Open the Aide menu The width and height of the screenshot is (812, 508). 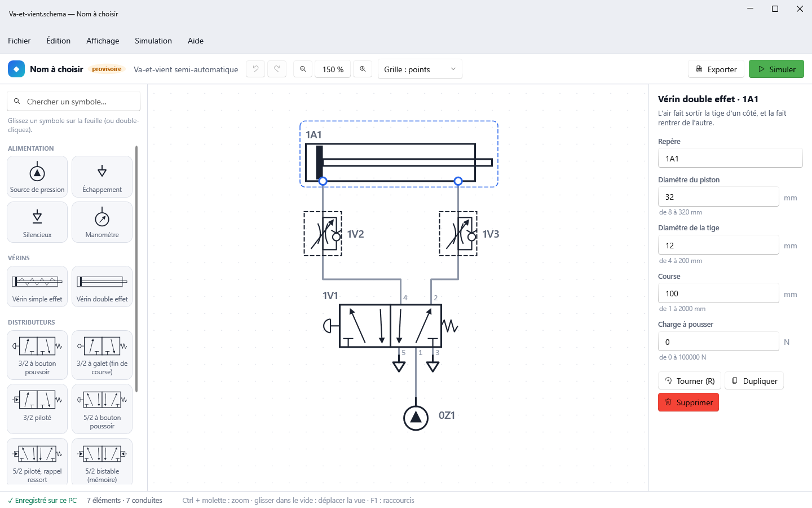click(x=196, y=41)
